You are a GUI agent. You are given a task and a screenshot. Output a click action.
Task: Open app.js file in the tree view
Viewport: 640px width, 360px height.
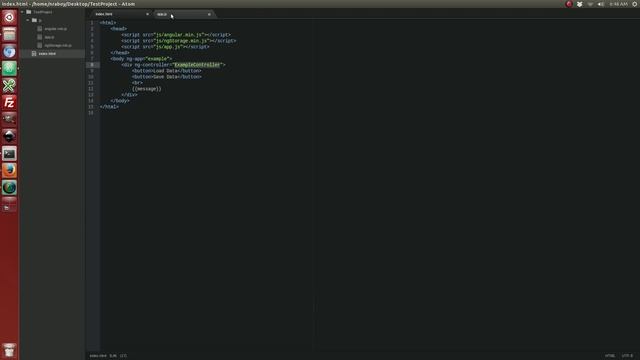tap(49, 37)
